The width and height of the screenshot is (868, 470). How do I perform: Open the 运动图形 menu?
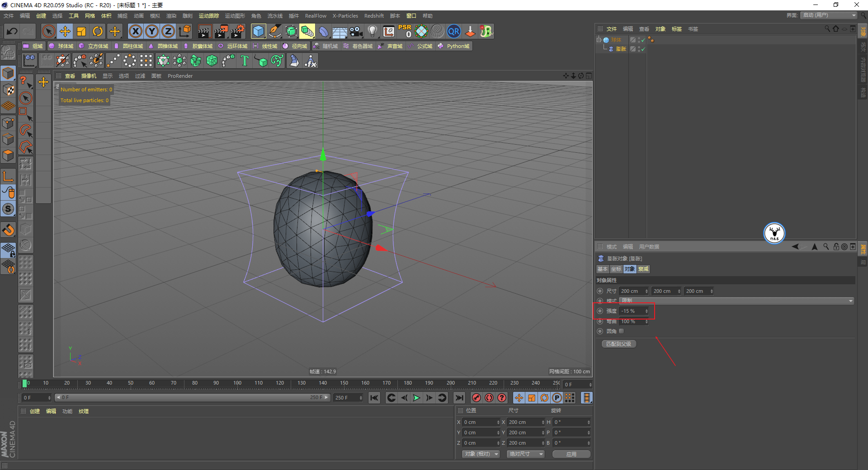coord(235,16)
